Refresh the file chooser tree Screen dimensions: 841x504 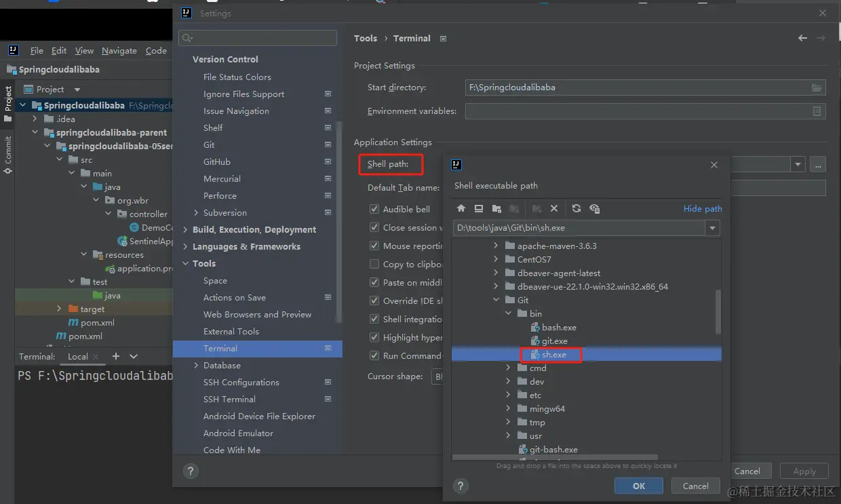[x=576, y=209]
